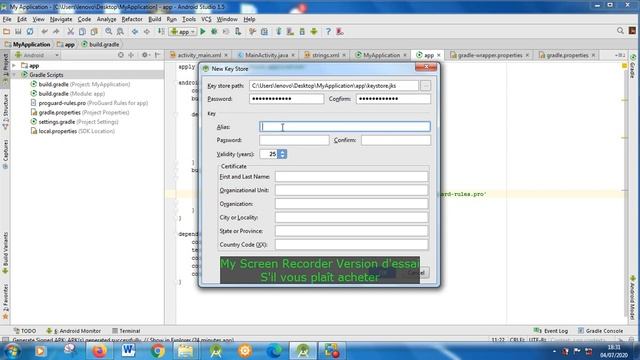Click the Help question mark toolbar icon
The image size is (640, 360).
(328, 31)
